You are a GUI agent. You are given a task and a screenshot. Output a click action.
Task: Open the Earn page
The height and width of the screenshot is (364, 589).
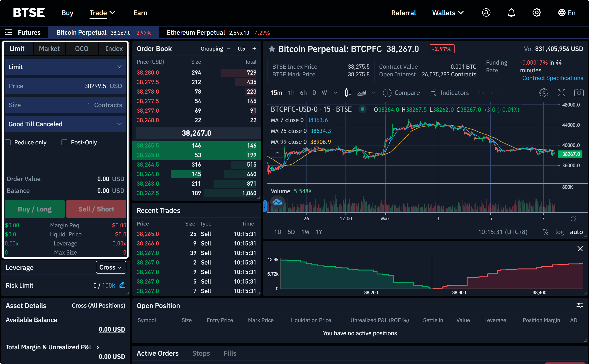(x=140, y=13)
